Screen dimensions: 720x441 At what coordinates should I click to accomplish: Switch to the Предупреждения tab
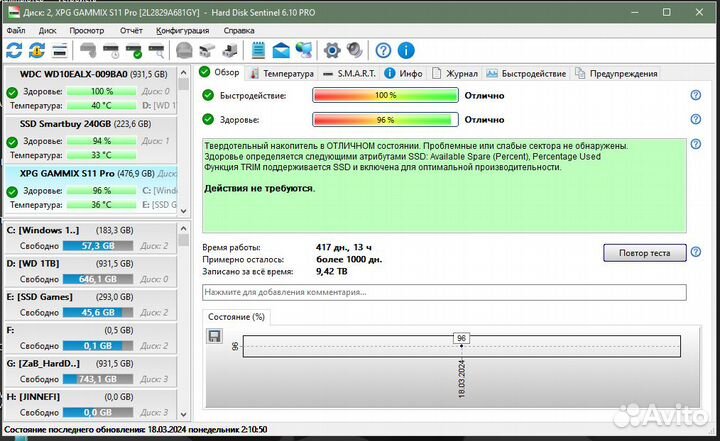pyautogui.click(x=616, y=74)
